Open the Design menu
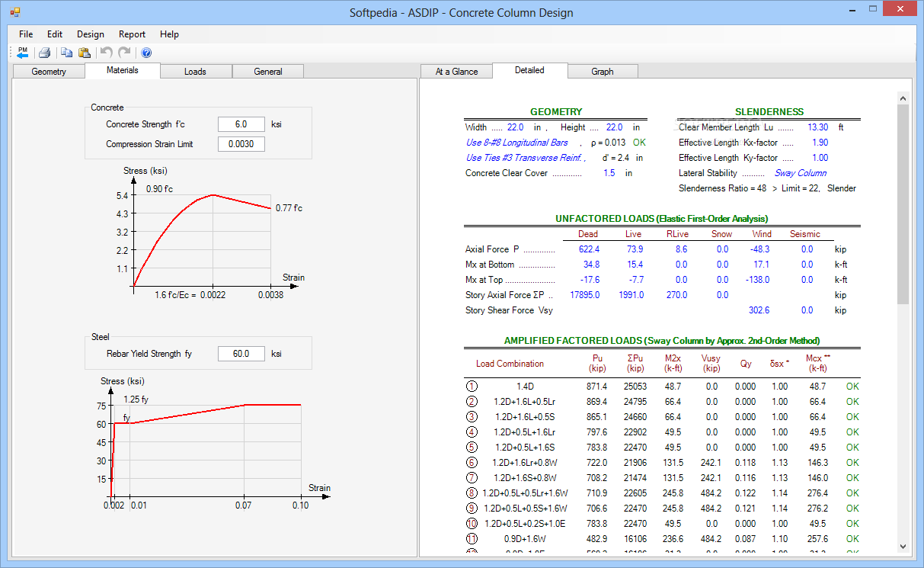924x568 pixels. tap(91, 34)
